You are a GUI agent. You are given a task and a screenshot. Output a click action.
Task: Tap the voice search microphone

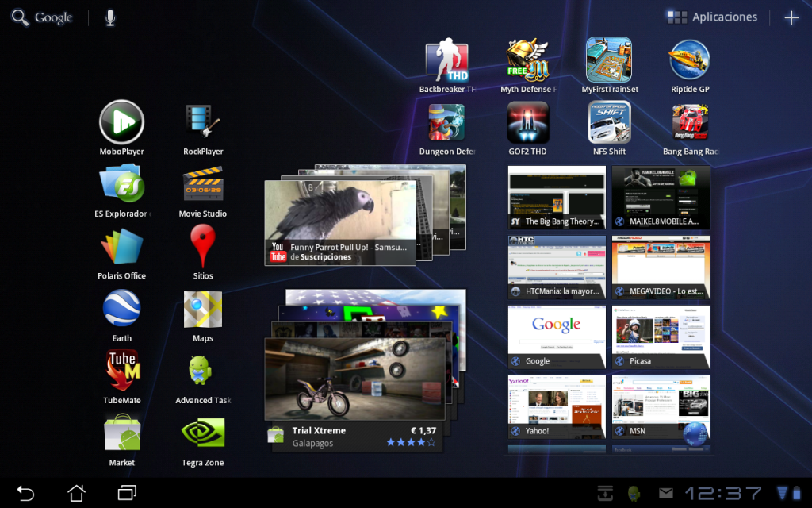pos(110,17)
